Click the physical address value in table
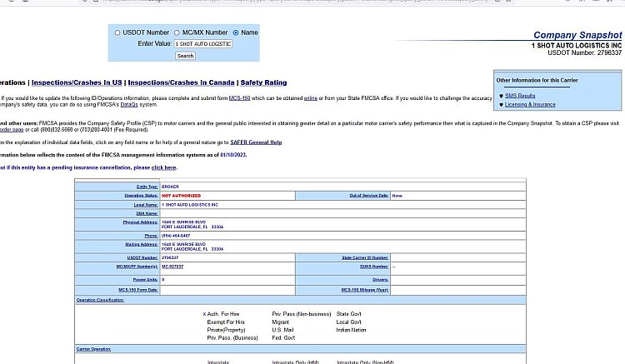The width and height of the screenshot is (625, 364). [192, 225]
